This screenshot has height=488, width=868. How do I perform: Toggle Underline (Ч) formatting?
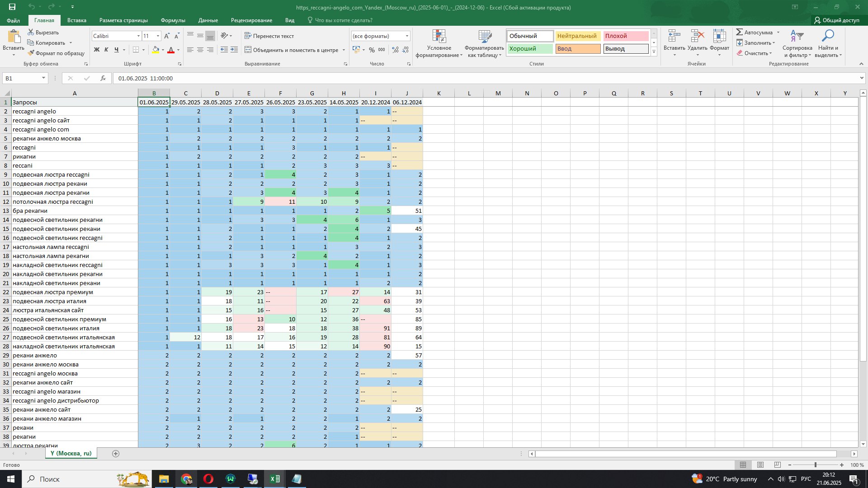click(x=117, y=50)
